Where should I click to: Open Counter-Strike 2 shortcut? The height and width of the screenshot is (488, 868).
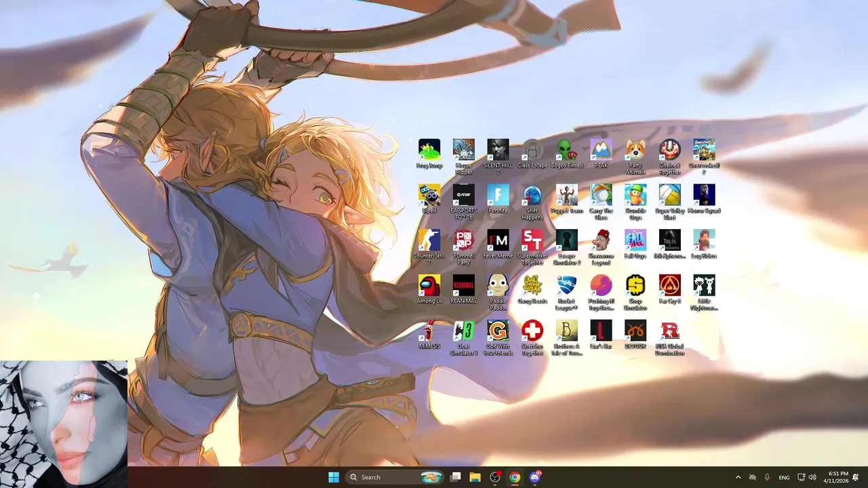coord(429,247)
